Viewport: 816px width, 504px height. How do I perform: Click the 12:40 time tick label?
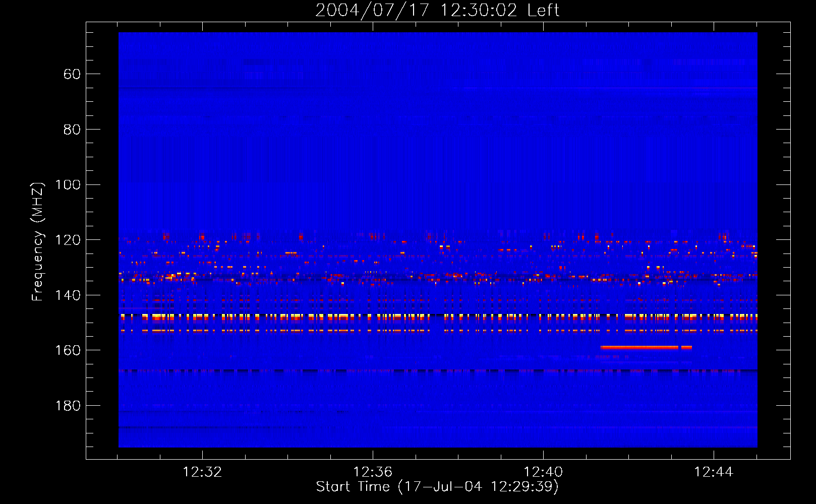[543, 472]
